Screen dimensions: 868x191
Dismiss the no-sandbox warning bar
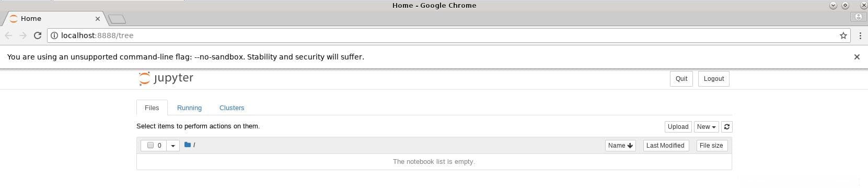857,57
